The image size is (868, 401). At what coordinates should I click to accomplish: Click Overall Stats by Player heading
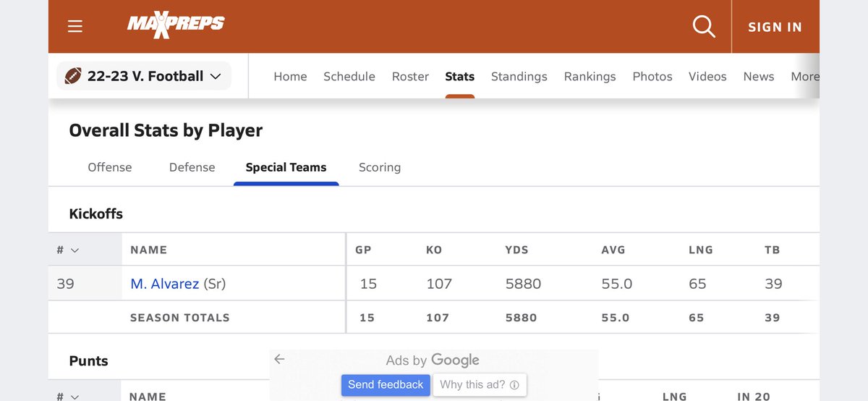pyautogui.click(x=166, y=130)
